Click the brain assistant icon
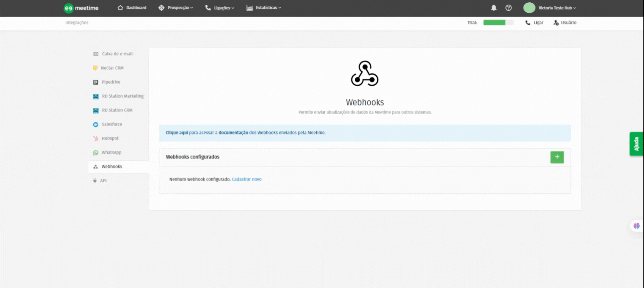Viewport: 644px width, 288px height. (x=636, y=226)
